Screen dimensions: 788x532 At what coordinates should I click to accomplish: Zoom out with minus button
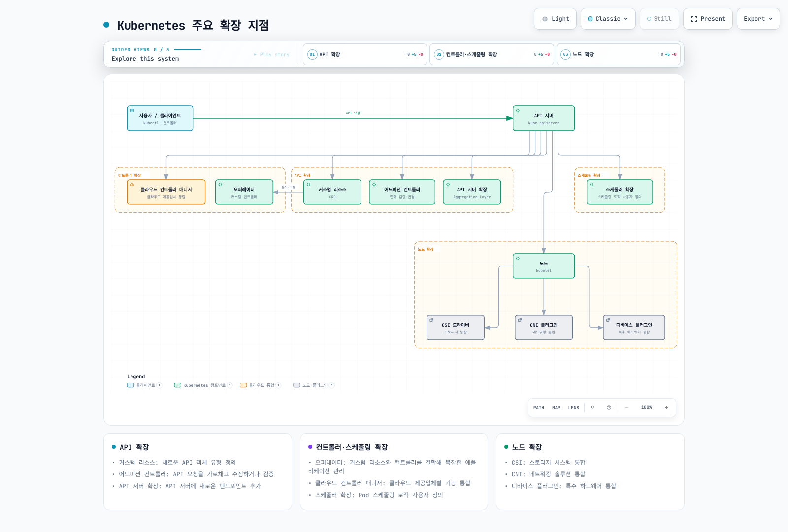(626, 408)
